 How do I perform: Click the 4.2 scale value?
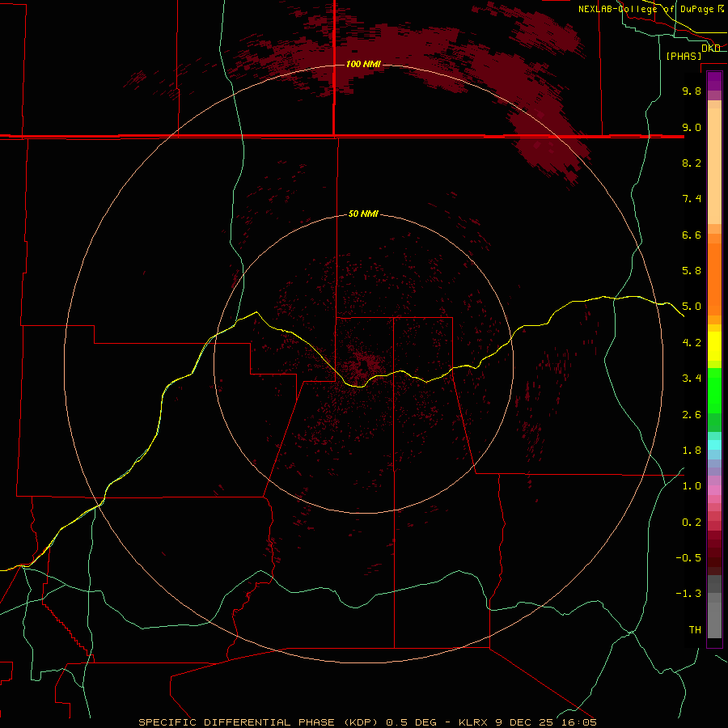click(x=692, y=343)
